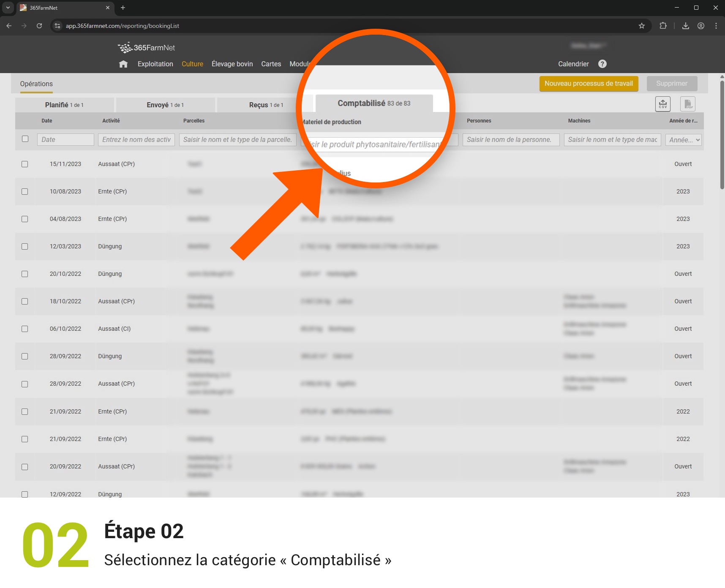Expand the Année filter dropdown
The image size is (725, 588).
point(683,140)
